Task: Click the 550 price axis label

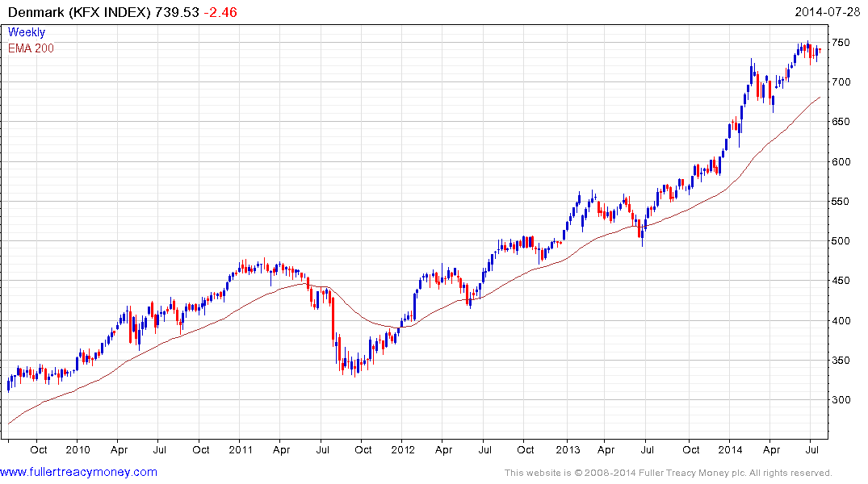Action: point(841,202)
